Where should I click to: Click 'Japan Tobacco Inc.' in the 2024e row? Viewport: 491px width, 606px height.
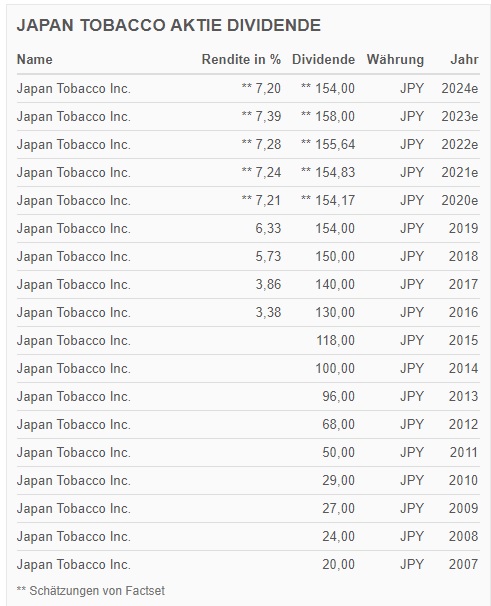[73, 89]
